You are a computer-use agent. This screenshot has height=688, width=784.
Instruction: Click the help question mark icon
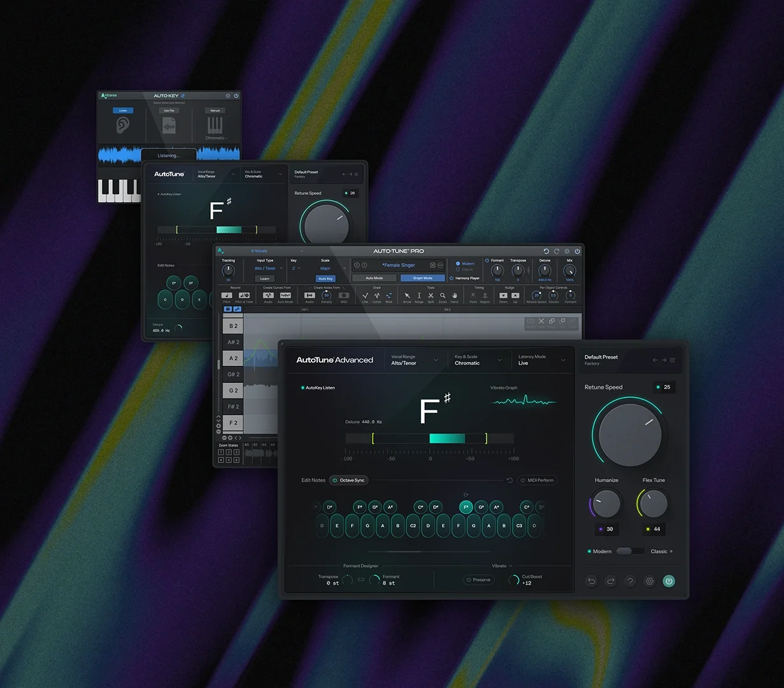[x=630, y=581]
